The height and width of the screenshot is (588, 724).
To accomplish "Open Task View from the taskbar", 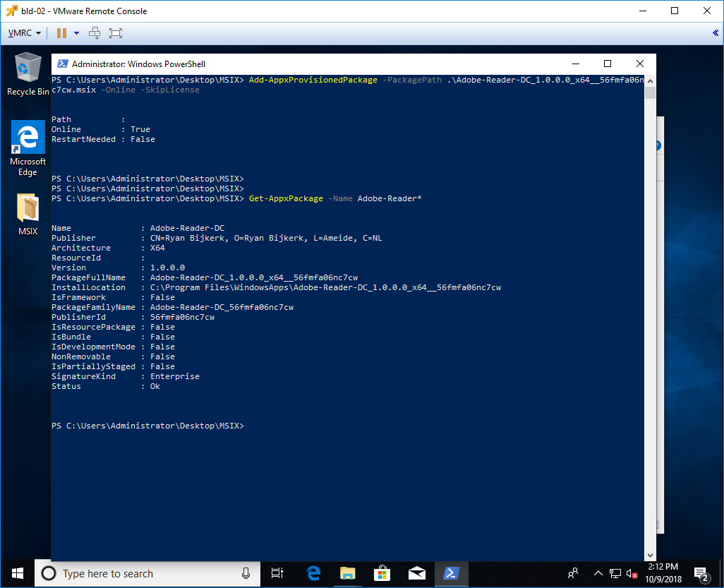I will pyautogui.click(x=277, y=574).
